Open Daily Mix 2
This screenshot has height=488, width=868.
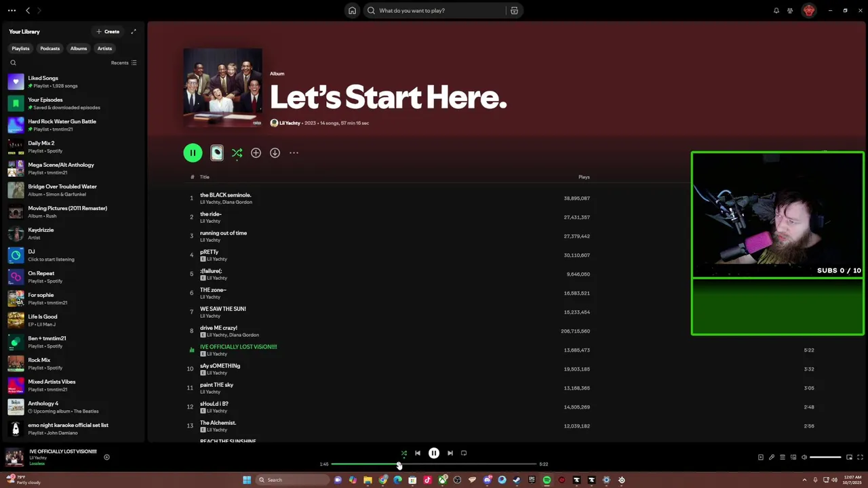click(72, 146)
